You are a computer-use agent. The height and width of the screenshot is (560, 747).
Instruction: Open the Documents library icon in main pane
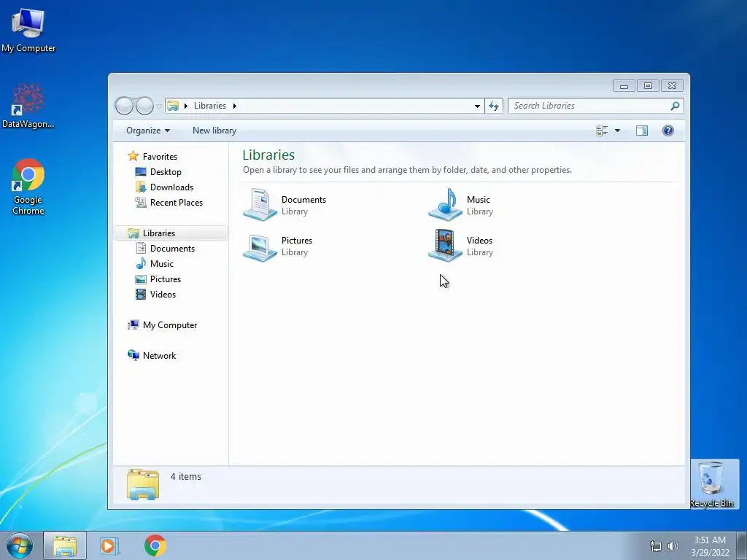coord(260,205)
